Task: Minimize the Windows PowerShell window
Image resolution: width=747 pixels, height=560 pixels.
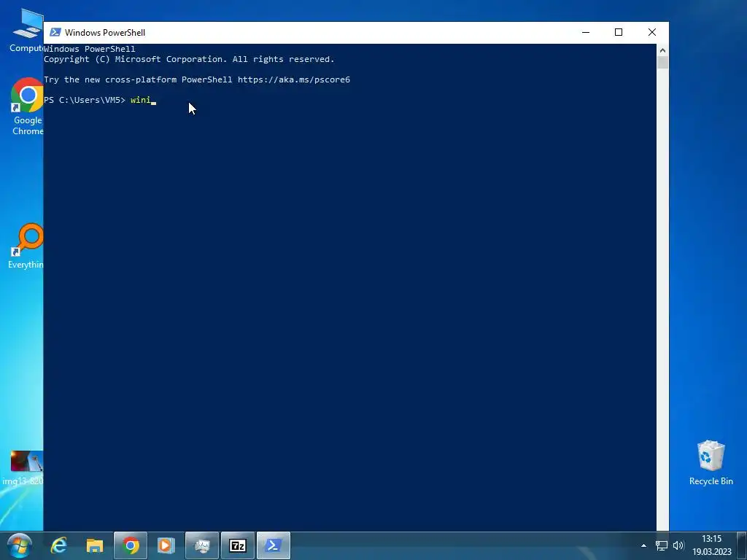Action: 586,32
